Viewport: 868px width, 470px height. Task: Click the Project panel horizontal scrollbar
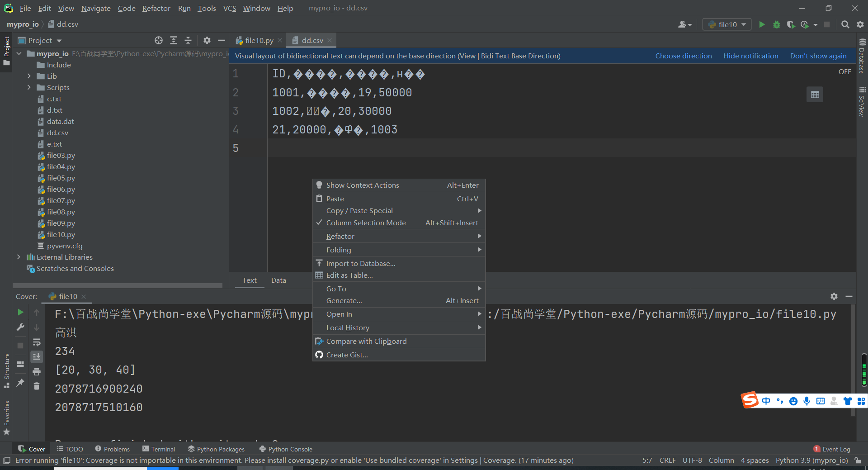click(x=118, y=285)
